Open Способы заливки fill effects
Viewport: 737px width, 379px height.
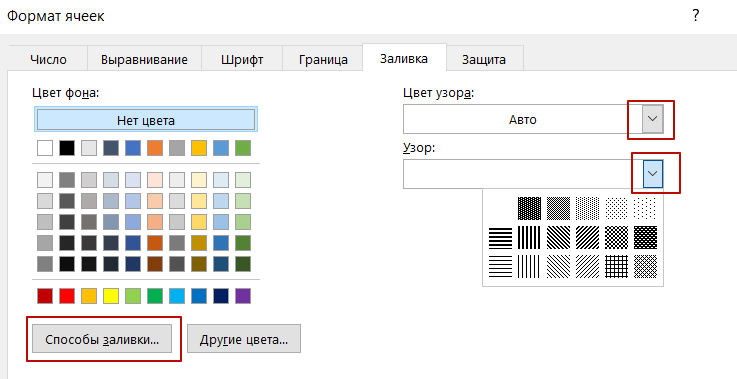(x=102, y=340)
